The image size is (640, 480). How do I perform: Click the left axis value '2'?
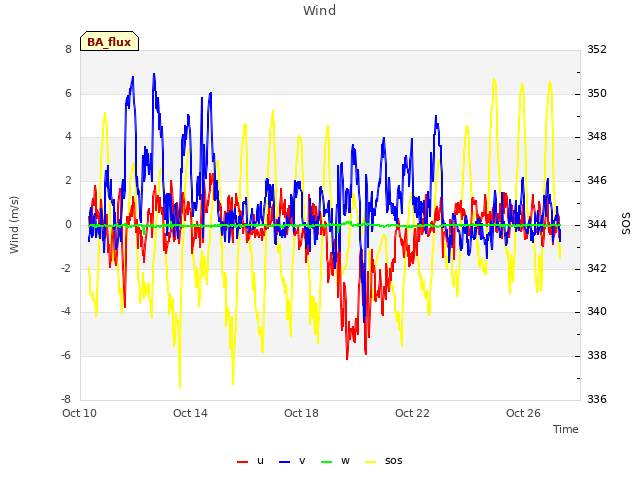(68, 180)
